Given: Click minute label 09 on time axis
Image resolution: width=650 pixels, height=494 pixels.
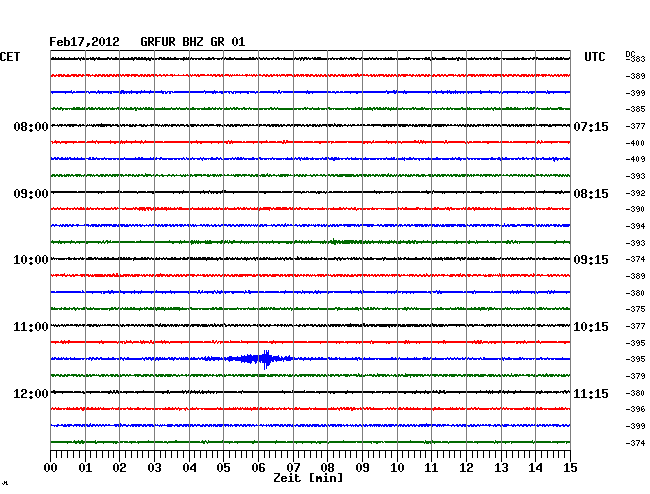Looking at the screenshot, I should coord(362,468).
